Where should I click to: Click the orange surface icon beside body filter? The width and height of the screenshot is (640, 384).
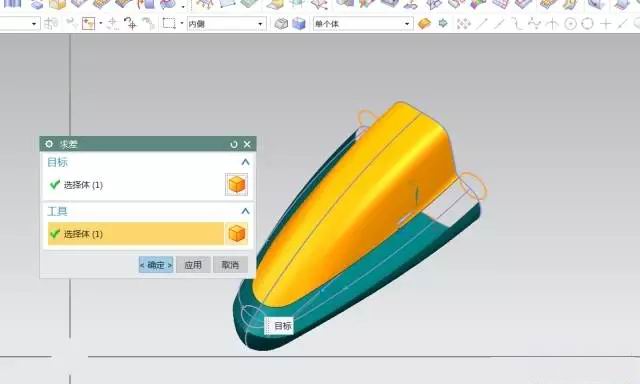pyautogui.click(x=424, y=24)
